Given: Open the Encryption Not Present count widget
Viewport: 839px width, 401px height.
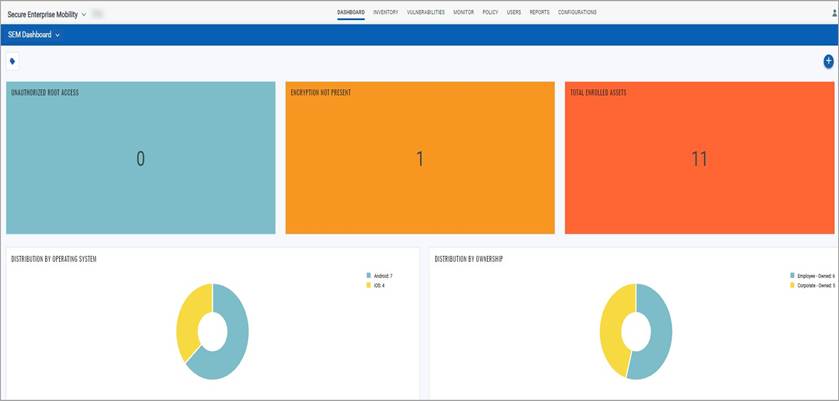Looking at the screenshot, I should 420,157.
